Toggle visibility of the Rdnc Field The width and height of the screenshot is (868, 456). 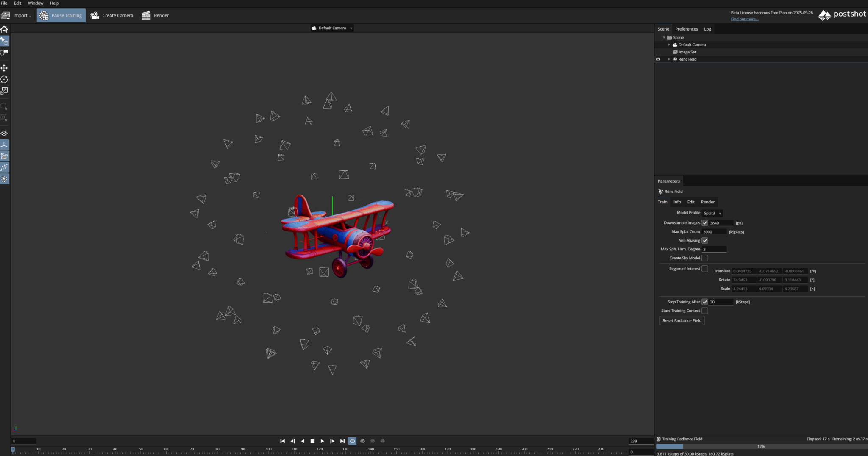click(658, 59)
